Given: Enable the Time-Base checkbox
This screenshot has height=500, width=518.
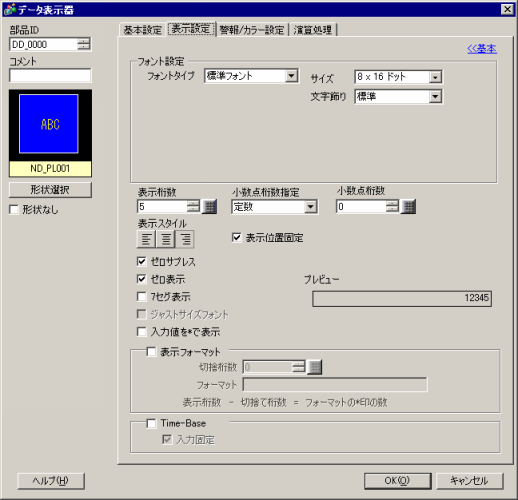Looking at the screenshot, I should (x=151, y=423).
